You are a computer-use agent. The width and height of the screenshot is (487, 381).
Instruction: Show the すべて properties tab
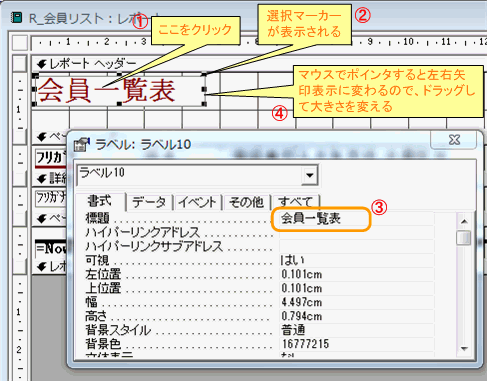click(x=296, y=202)
